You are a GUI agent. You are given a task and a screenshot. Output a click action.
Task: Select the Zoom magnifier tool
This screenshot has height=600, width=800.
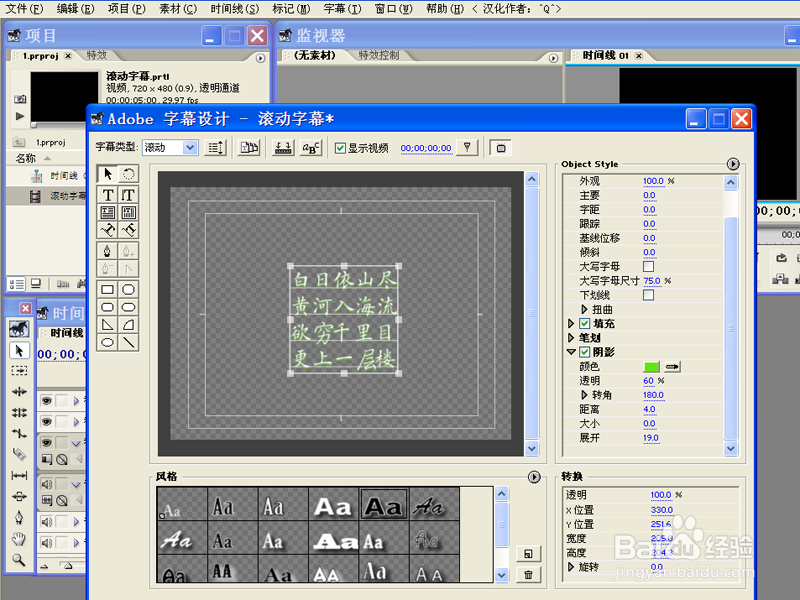point(19,560)
